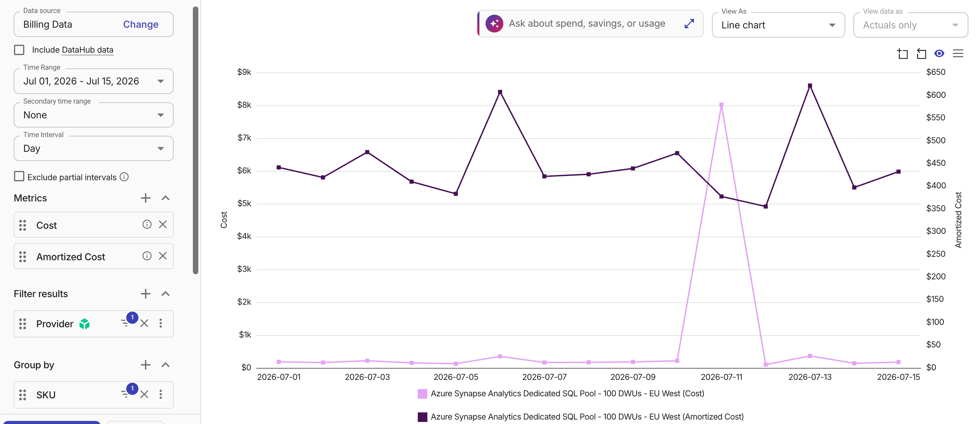Open Provider filter options icon with badge
This screenshot has height=424, width=980.
pos(129,321)
